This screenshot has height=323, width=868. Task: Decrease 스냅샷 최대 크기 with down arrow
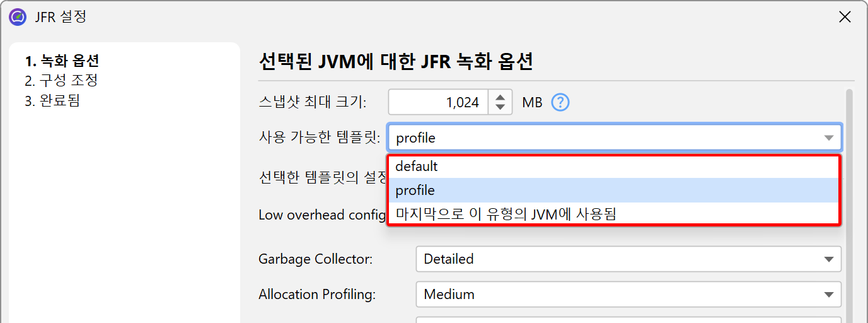[500, 108]
